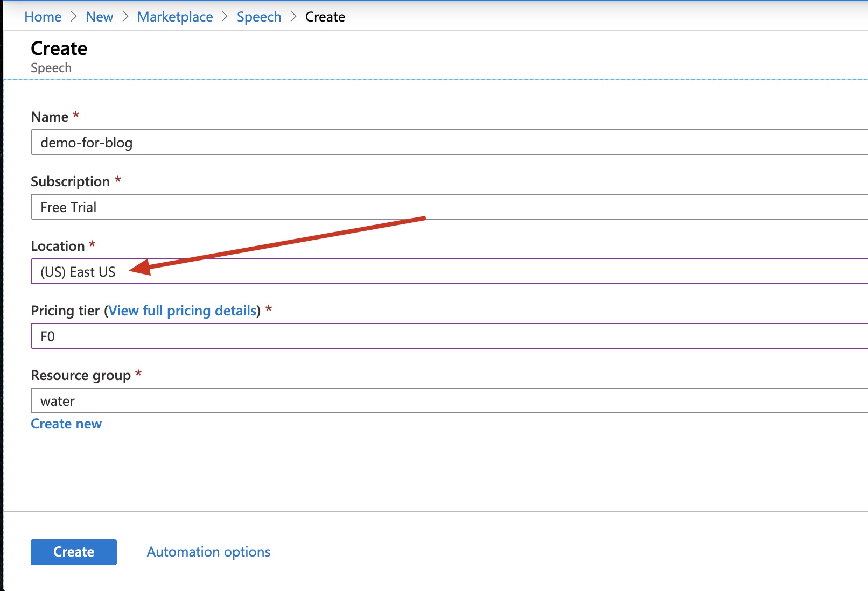Open the Subscription dropdown showing Free Trial
This screenshot has height=591, width=868.
click(x=431, y=207)
